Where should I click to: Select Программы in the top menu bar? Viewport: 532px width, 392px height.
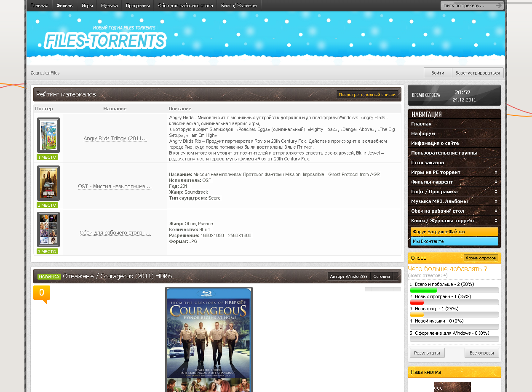pyautogui.click(x=138, y=5)
